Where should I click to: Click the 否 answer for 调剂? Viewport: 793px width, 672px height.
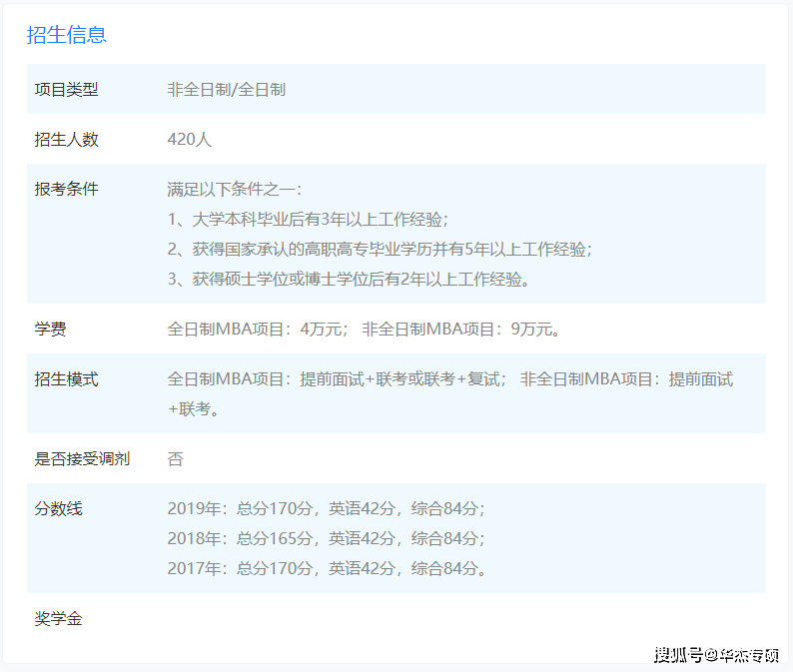click(x=175, y=459)
